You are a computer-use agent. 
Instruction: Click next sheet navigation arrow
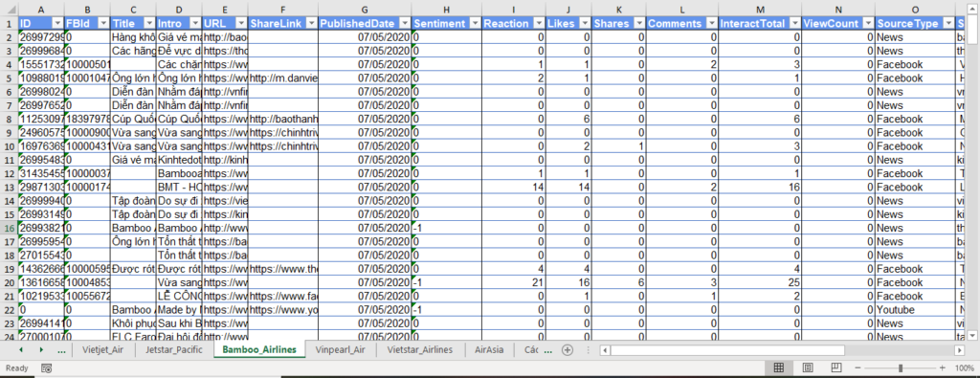click(x=42, y=350)
